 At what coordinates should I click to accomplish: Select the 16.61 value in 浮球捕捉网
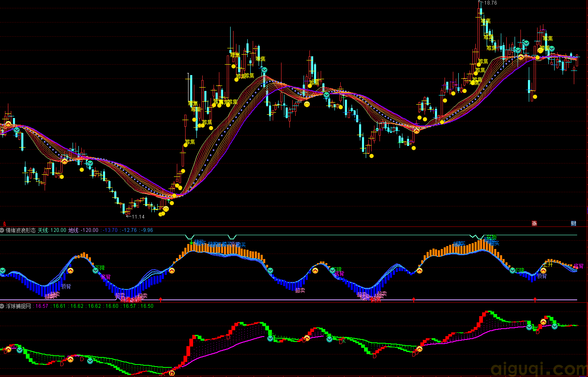point(60,306)
